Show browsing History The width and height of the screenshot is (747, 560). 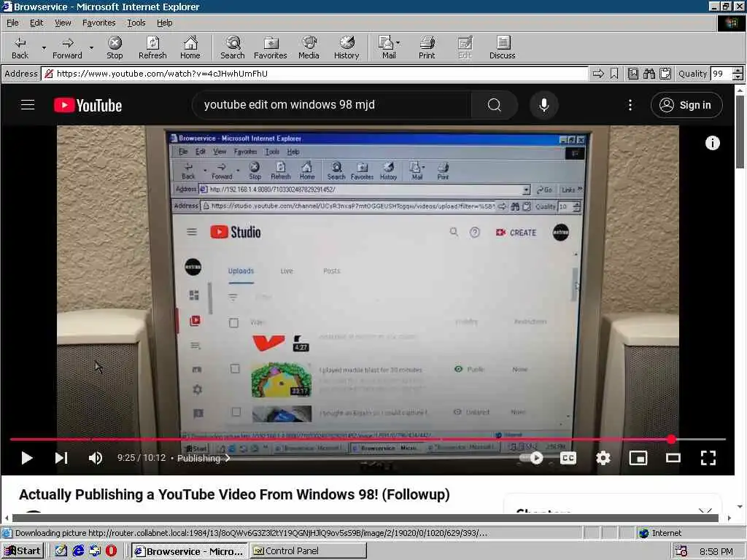pos(347,47)
